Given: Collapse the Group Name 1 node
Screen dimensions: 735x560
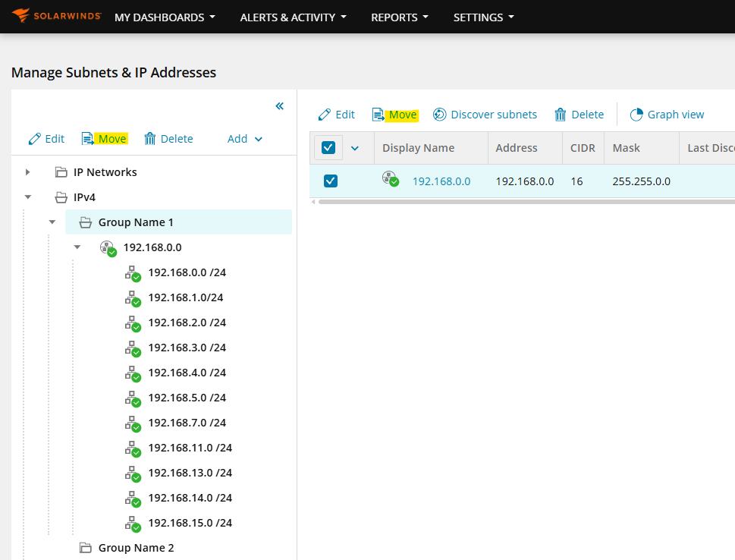Looking at the screenshot, I should point(52,222).
